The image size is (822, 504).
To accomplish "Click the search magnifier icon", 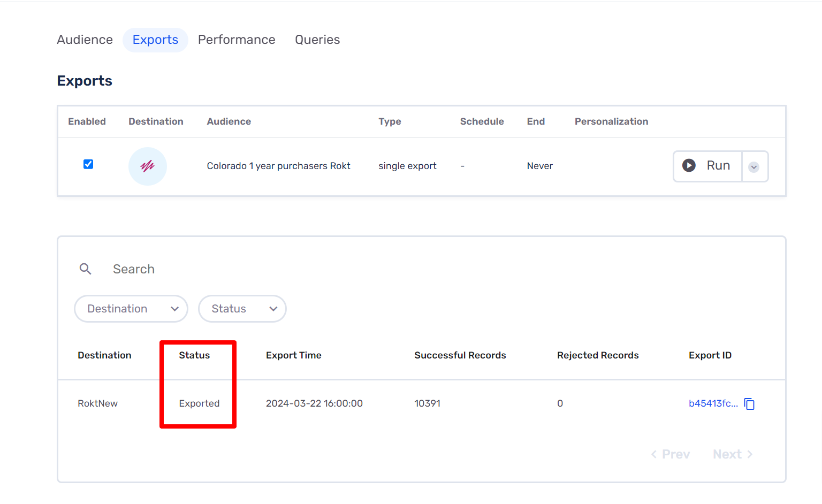I will coord(86,269).
